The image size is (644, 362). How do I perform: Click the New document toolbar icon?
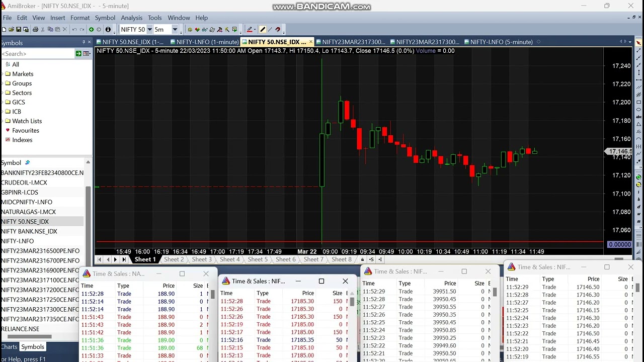4,29
